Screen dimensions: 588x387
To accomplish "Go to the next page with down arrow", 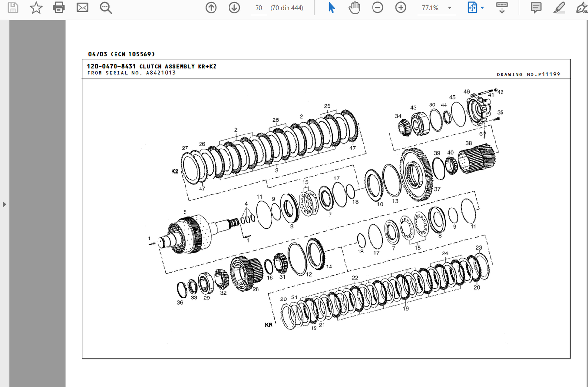I will coord(234,8).
